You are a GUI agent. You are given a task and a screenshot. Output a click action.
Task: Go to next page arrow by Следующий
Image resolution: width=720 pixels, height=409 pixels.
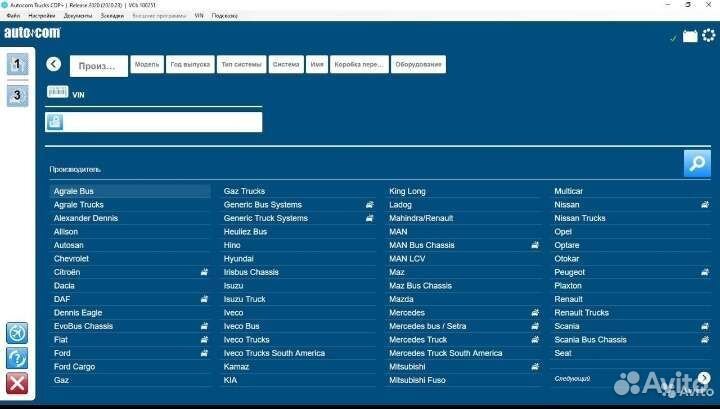click(x=704, y=378)
